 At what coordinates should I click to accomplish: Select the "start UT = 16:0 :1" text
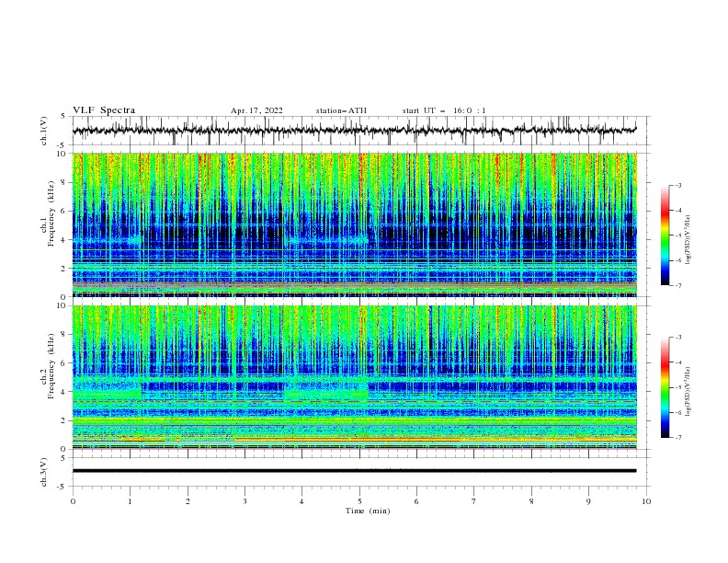444,110
